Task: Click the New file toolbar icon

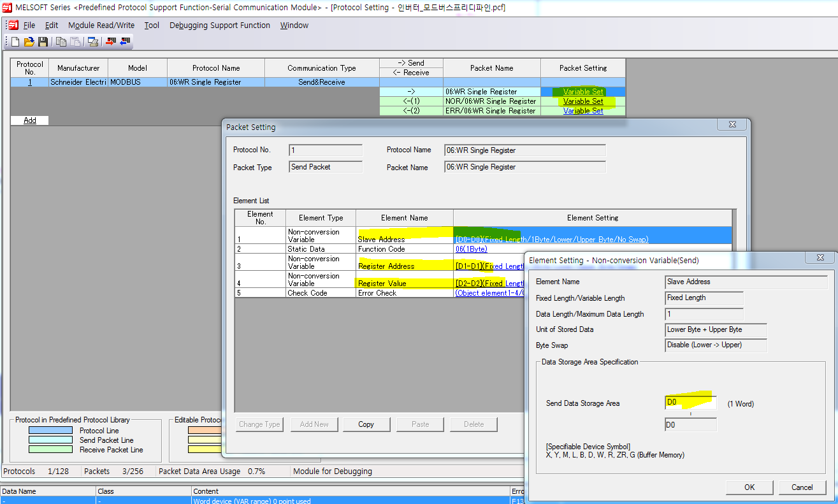Action: pos(16,42)
